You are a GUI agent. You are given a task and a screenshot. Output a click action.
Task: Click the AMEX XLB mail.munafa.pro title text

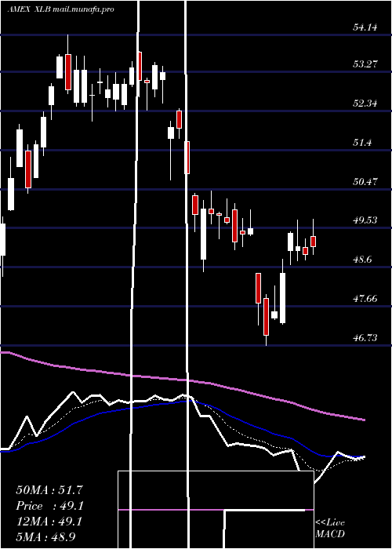[60, 9]
